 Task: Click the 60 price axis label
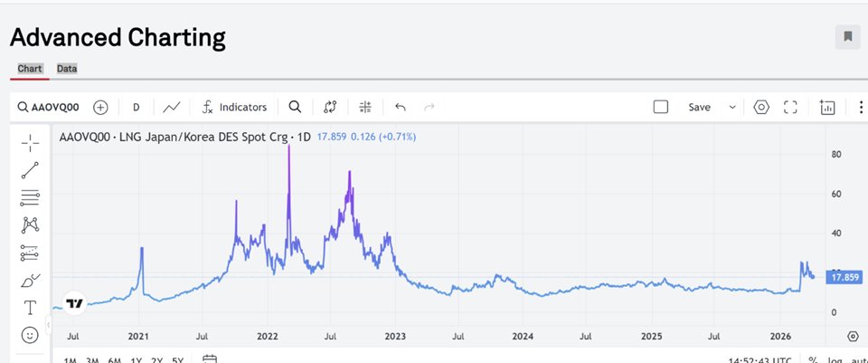(x=836, y=194)
